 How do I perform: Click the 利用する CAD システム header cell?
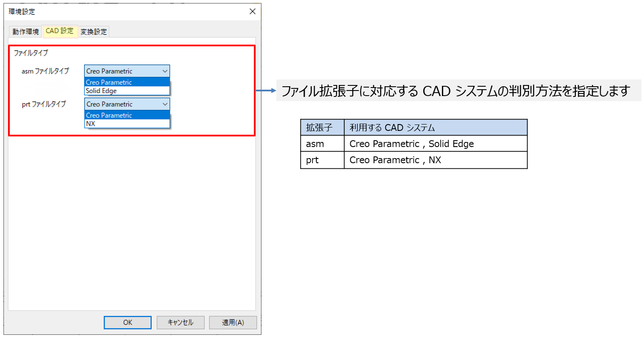pos(436,127)
